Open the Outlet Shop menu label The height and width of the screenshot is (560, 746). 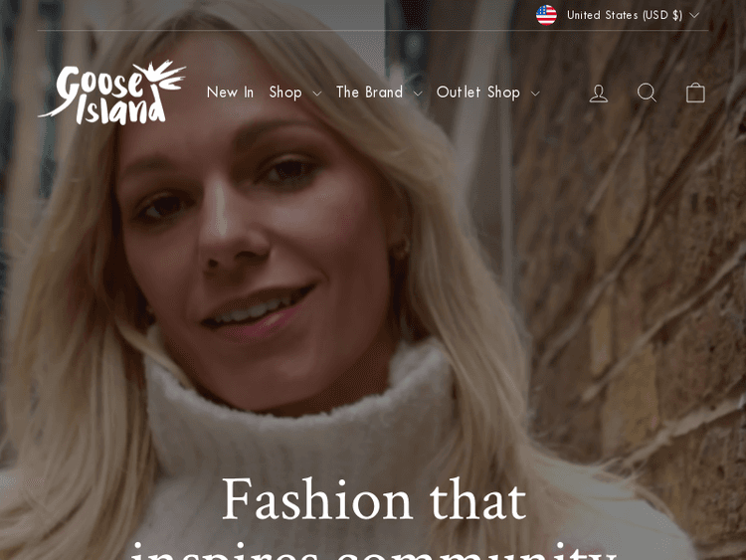(x=478, y=93)
